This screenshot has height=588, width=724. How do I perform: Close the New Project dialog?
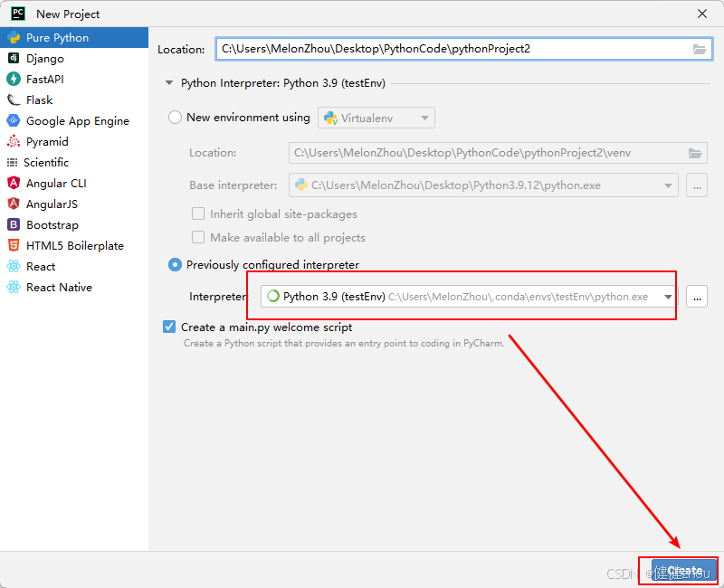coord(702,14)
